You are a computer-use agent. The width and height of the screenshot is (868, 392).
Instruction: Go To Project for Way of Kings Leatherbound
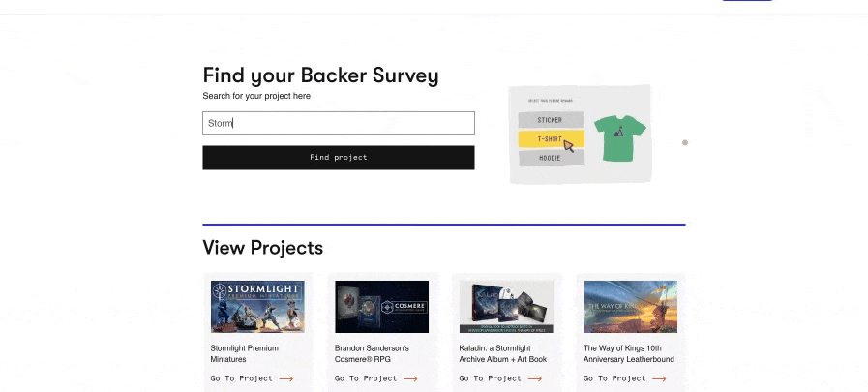(624, 378)
